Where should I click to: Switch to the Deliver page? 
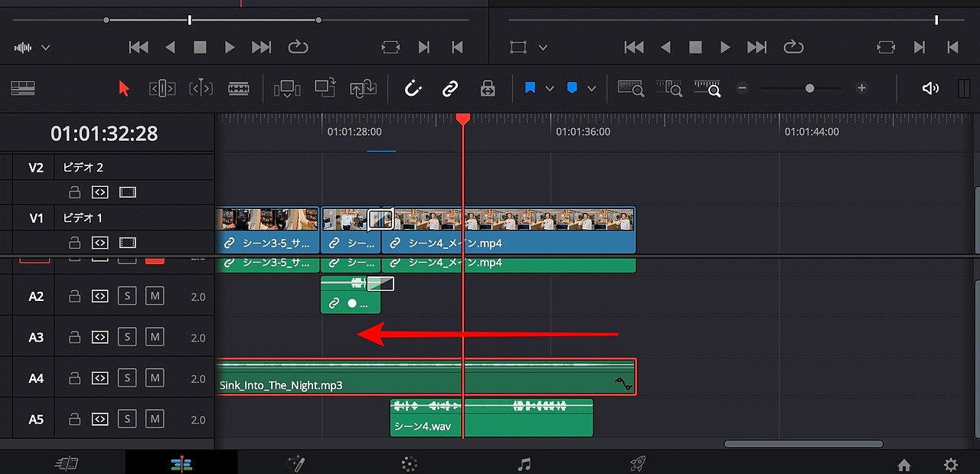[x=638, y=463]
